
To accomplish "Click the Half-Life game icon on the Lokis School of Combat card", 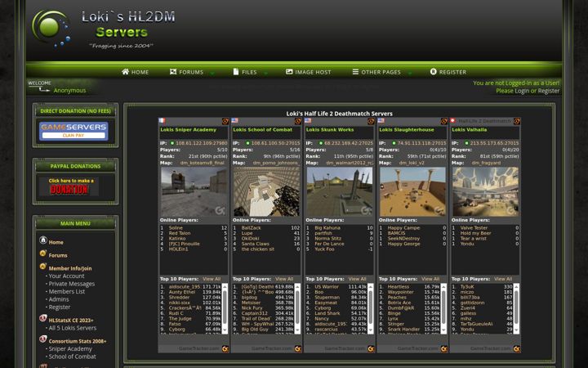I will (x=298, y=121).
